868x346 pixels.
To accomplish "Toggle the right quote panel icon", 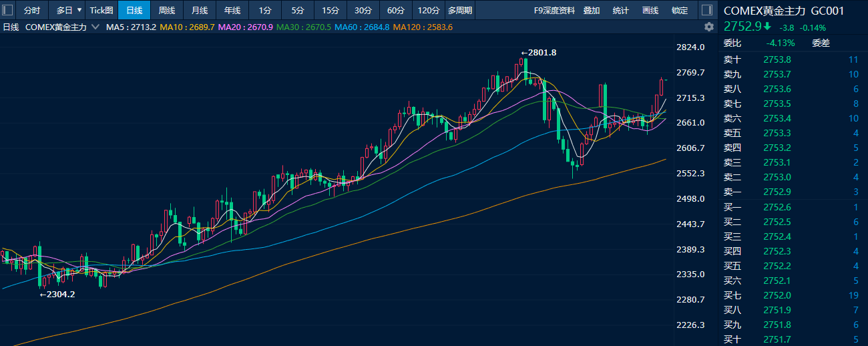I will pos(706,10).
